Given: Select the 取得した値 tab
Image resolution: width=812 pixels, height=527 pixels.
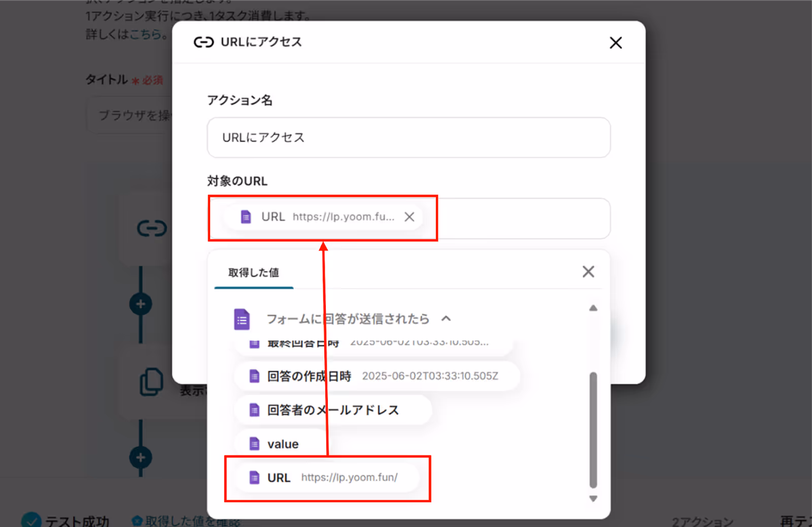Looking at the screenshot, I should [254, 273].
